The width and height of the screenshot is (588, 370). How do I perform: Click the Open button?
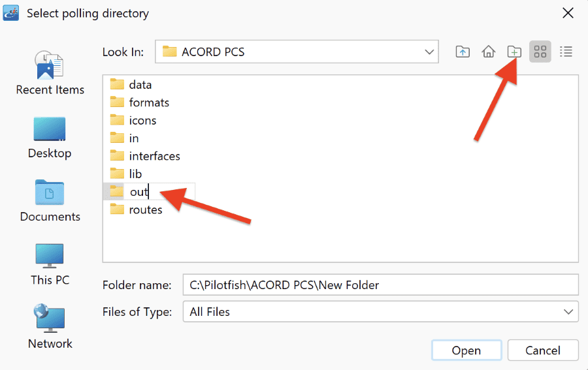(x=466, y=350)
